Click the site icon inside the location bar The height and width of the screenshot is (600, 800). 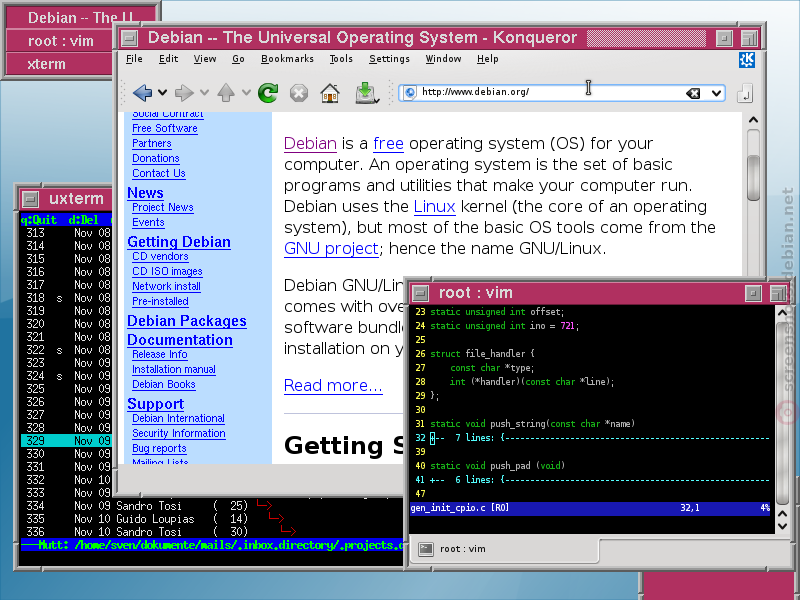coord(410,92)
